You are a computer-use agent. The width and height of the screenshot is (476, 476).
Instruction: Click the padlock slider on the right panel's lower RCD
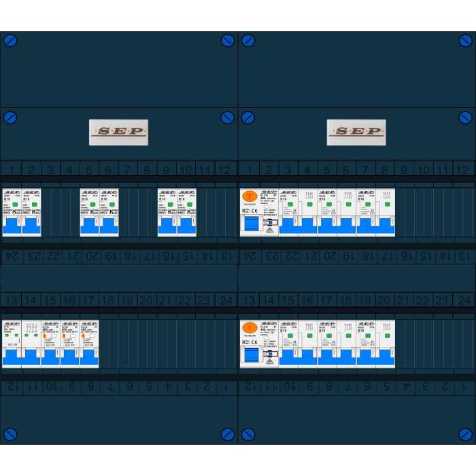269,354
